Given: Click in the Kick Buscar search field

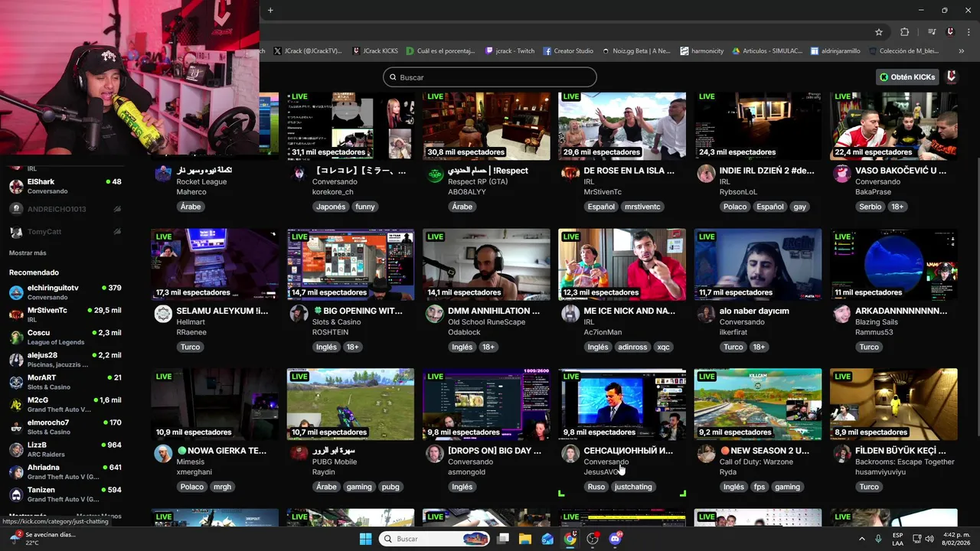Looking at the screenshot, I should (x=490, y=77).
